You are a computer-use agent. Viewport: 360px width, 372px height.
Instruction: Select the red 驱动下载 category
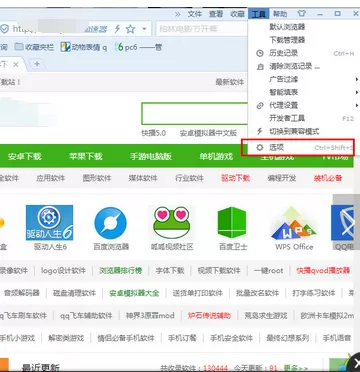(x=235, y=178)
